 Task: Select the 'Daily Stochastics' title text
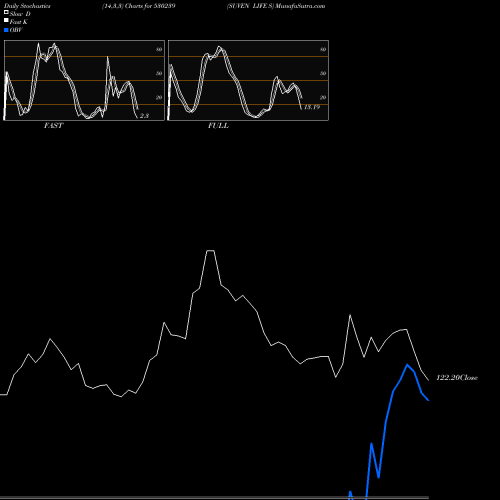coord(27,6)
